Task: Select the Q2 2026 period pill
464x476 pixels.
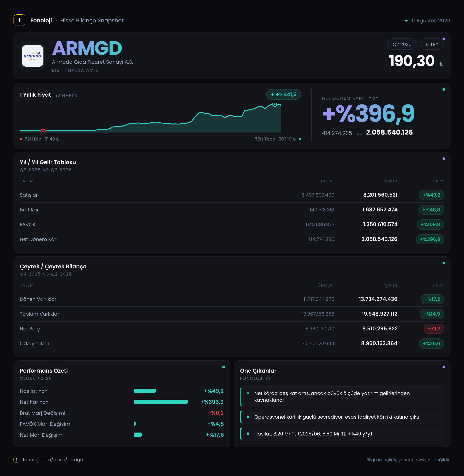Action: (402, 44)
